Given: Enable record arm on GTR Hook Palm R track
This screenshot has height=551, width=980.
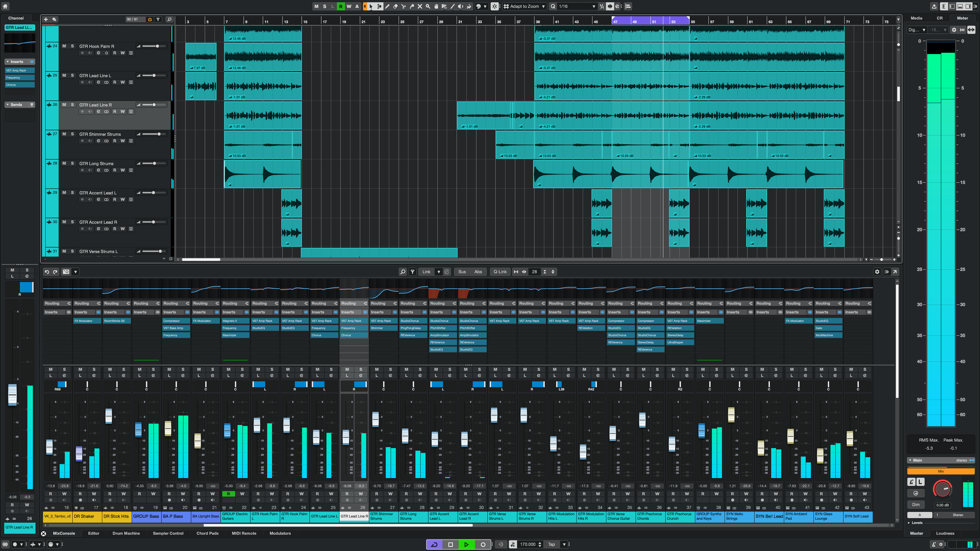Looking at the screenshot, I should tap(82, 53).
